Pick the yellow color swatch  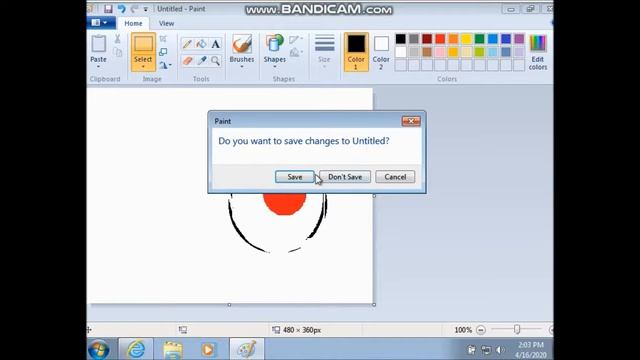[466, 39]
